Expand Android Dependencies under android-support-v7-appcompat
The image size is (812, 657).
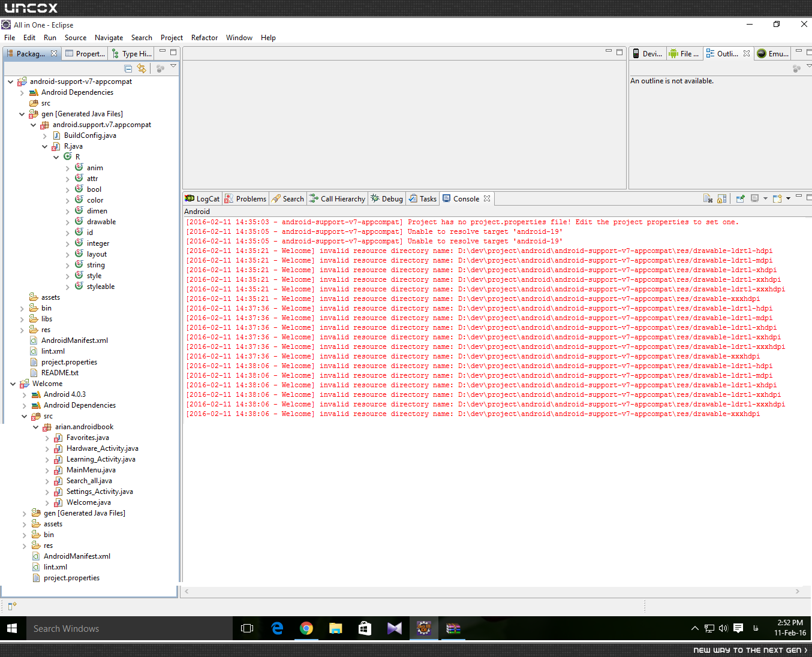[x=22, y=93]
